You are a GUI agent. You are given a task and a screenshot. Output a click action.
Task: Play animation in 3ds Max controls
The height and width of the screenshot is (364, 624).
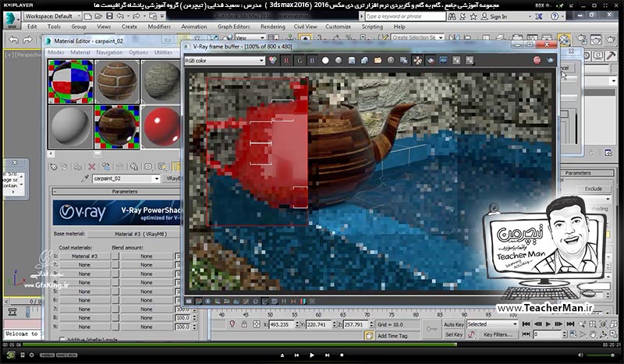click(x=548, y=324)
